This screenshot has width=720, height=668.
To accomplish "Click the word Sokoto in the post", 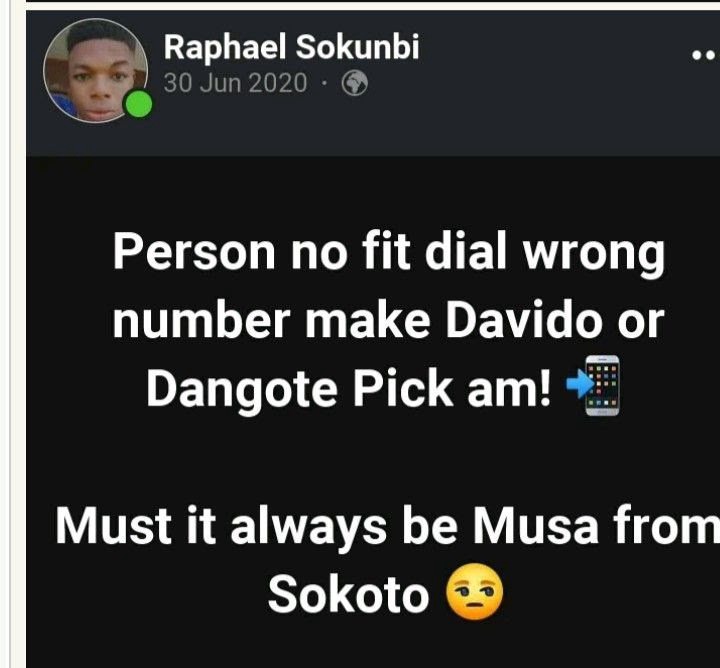I will (x=349, y=594).
